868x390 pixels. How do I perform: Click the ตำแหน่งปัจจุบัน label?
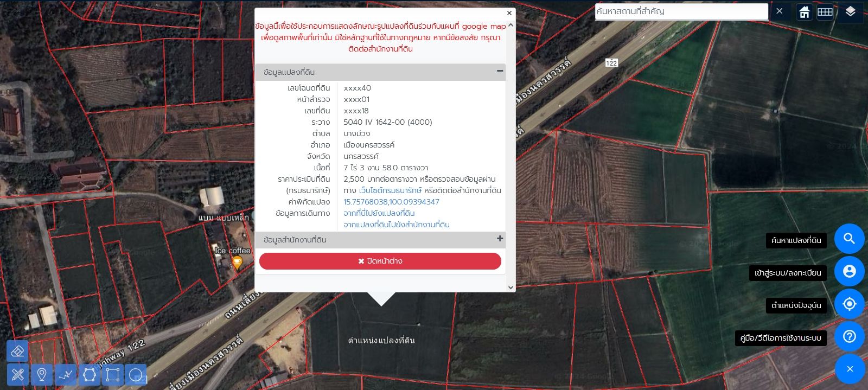pyautogui.click(x=796, y=305)
